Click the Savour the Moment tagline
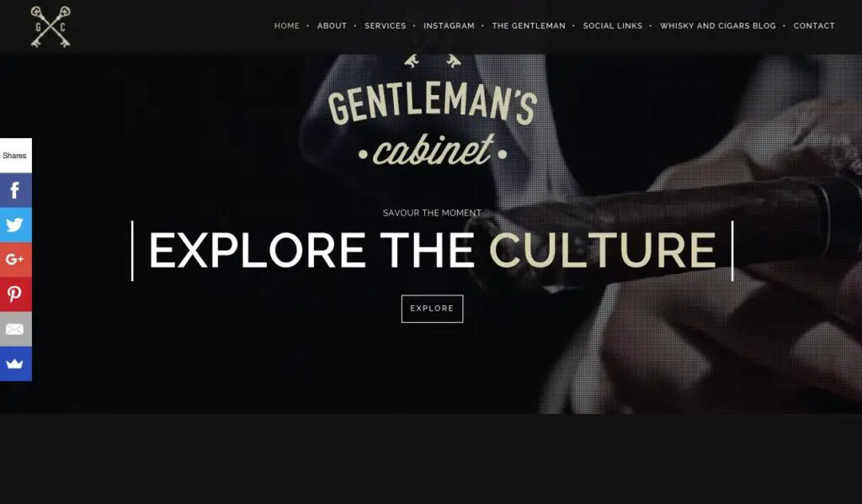862x504 pixels. click(432, 213)
